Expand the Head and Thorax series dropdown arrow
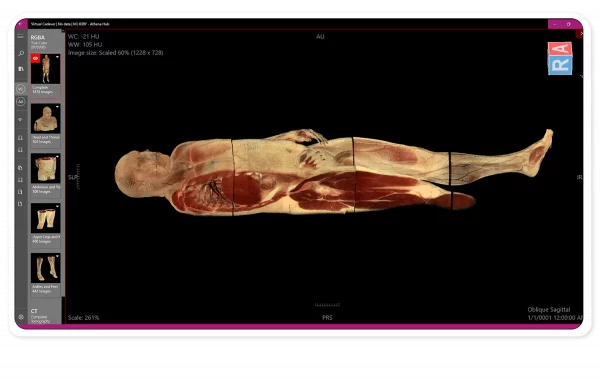 tap(57, 107)
